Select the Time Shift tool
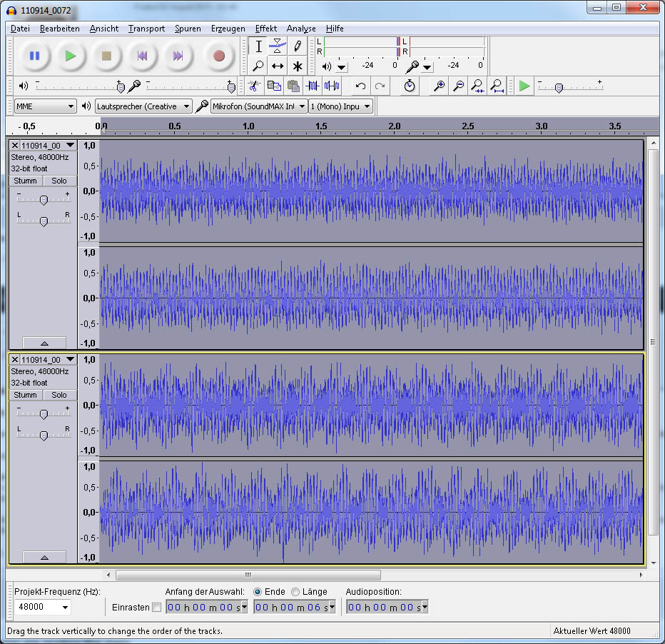This screenshot has width=665, height=644. click(278, 66)
